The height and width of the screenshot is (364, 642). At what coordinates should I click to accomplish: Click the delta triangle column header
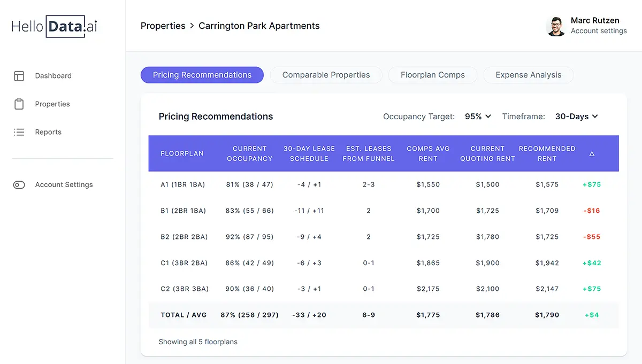point(592,154)
